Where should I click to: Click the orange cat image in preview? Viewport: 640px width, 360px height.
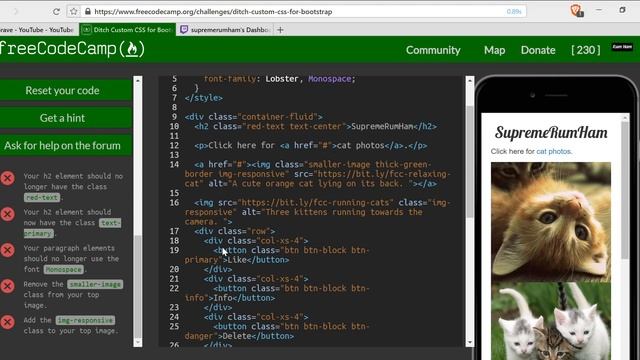[551, 222]
